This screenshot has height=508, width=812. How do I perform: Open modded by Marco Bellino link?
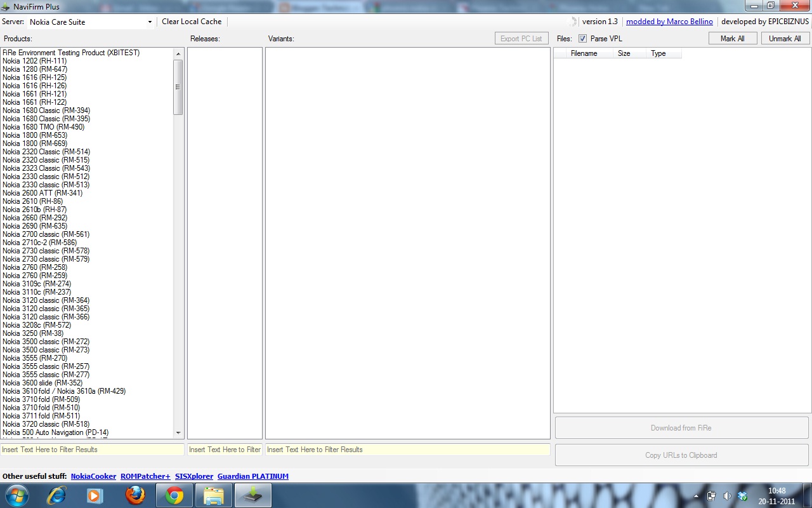click(x=669, y=22)
